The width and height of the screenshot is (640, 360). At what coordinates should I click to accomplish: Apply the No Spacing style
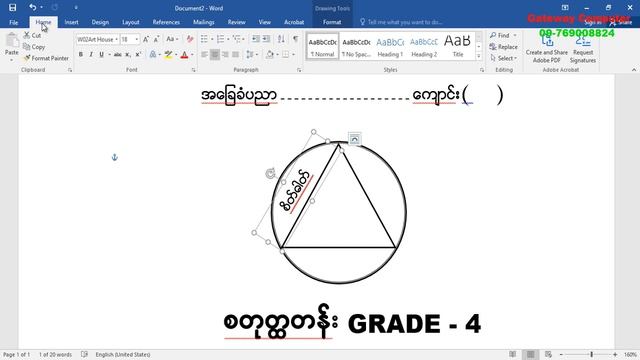356,47
